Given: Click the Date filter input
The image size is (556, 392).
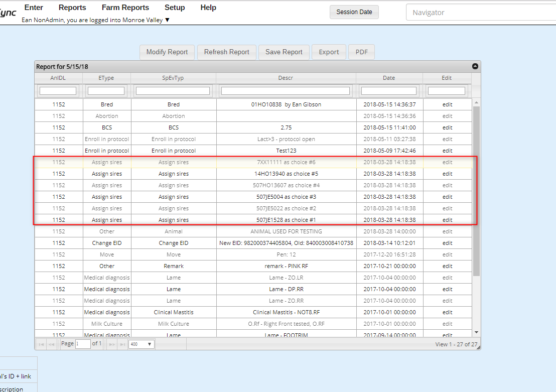Looking at the screenshot, I should (388, 91).
